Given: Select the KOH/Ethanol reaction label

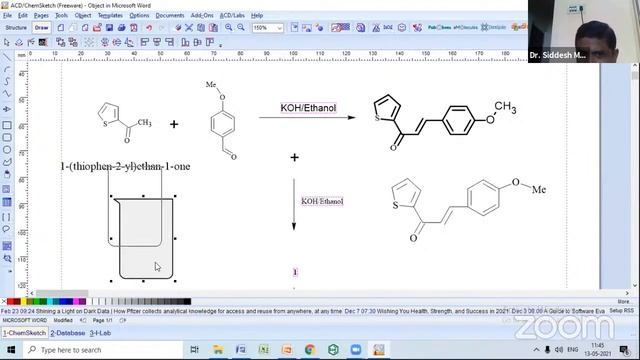Looking at the screenshot, I should pyautogui.click(x=308, y=108).
